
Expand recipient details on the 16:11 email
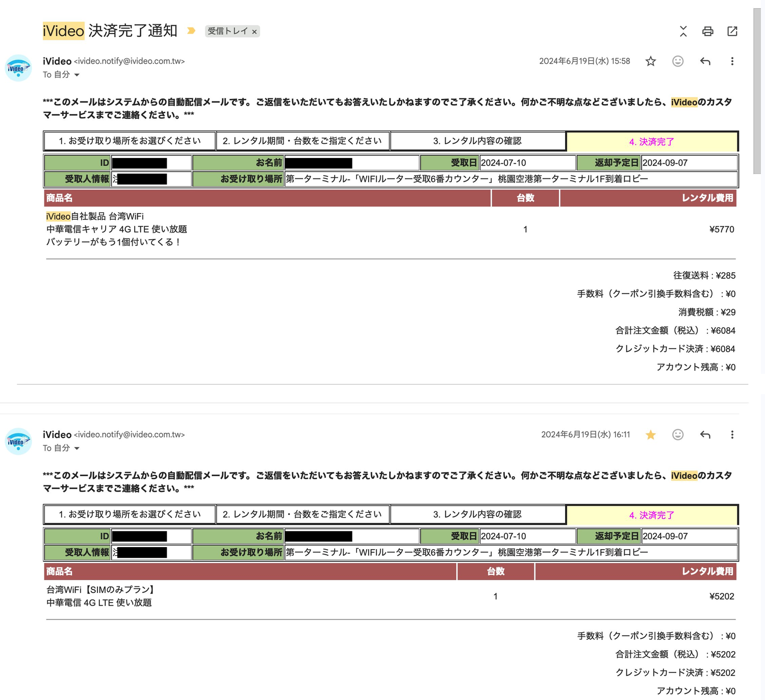click(x=77, y=448)
